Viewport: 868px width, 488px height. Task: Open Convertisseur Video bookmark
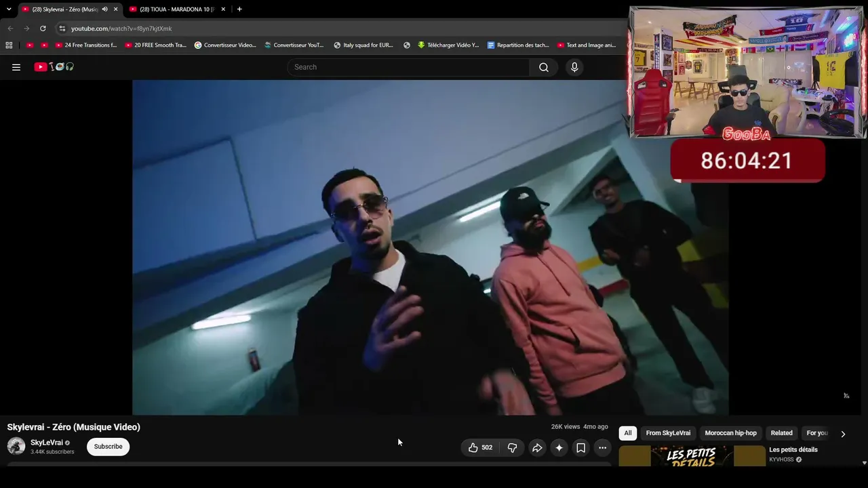[x=225, y=45]
